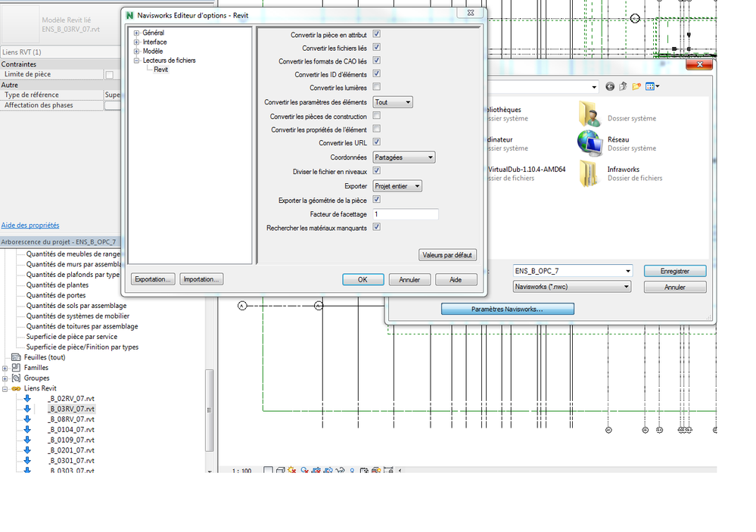Uncheck Convertir les fichiers liés
Image resolution: width=756 pixels, height=532 pixels.
tap(377, 47)
